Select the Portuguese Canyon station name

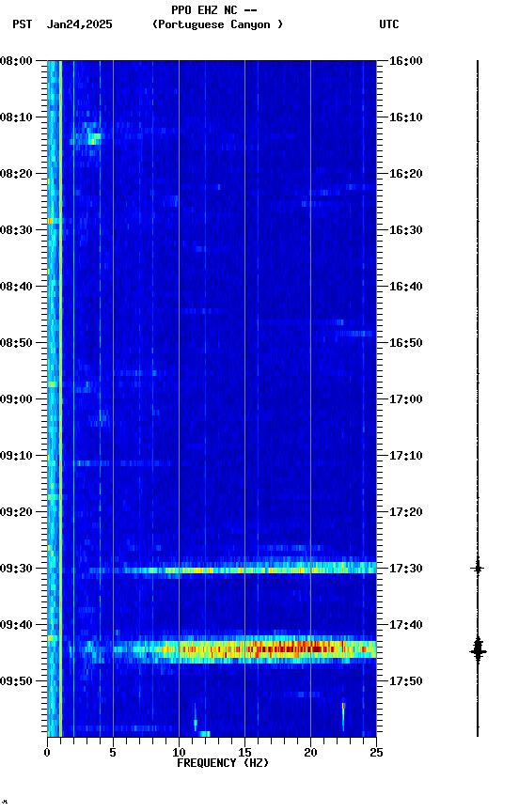[217, 24]
